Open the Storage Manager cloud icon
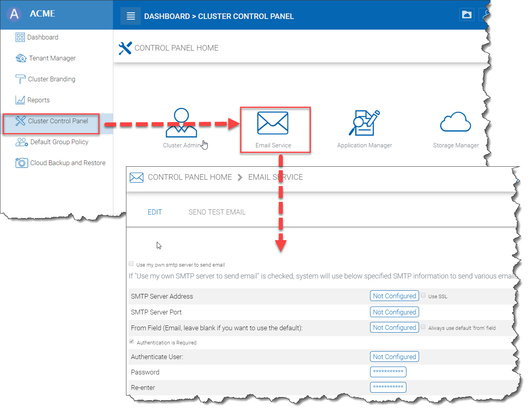532x412 pixels. [455, 122]
